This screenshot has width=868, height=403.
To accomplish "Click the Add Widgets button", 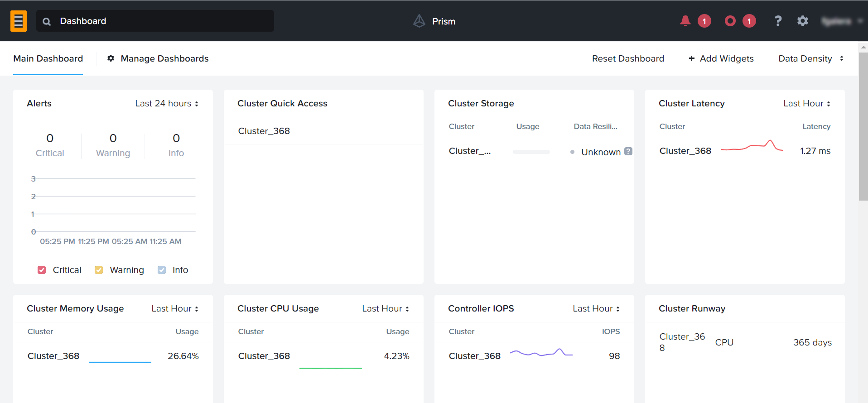I will pyautogui.click(x=721, y=58).
